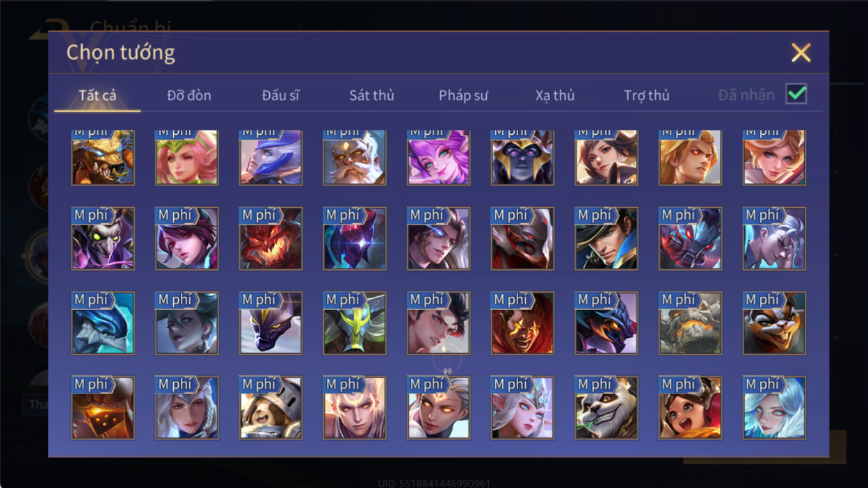Choose the teddy bear knight hero
The image size is (868, 488).
tap(271, 408)
